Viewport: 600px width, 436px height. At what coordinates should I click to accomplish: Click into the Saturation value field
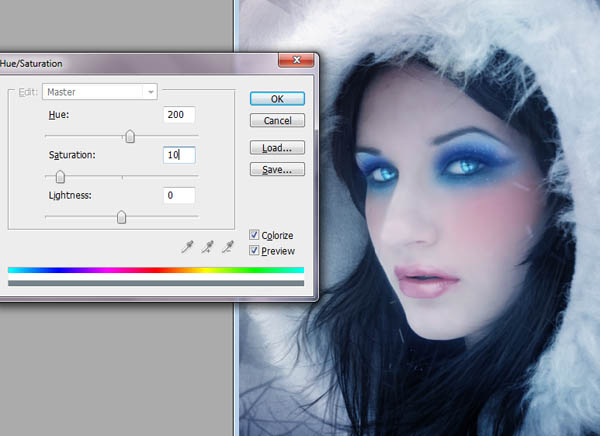click(x=178, y=155)
